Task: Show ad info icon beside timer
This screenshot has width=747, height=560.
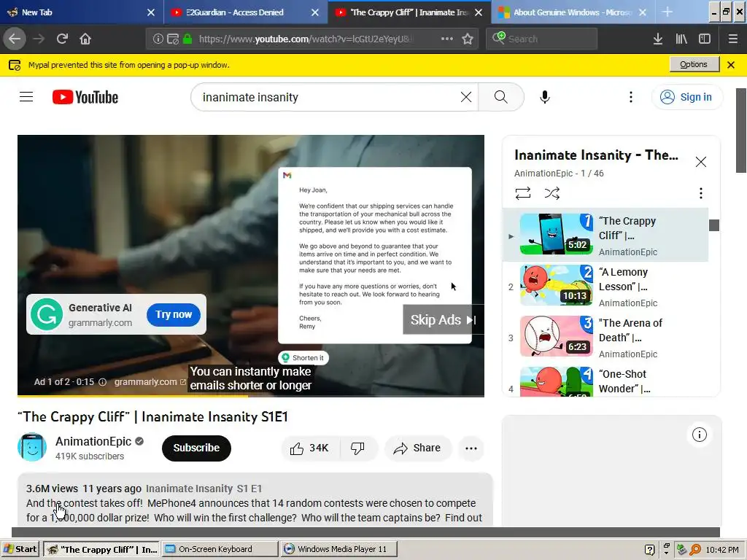Action: pos(102,382)
